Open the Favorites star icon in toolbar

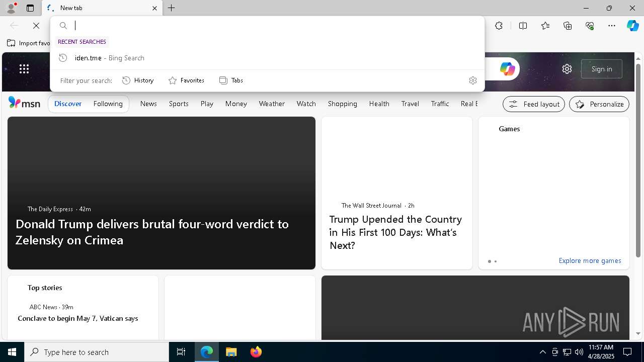tap(545, 26)
